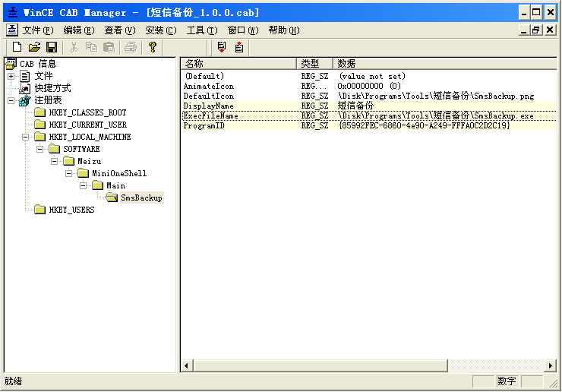Screen dimensions: 562x392
Task: Click the Save floppy disk icon
Action: pyautogui.click(x=52, y=47)
